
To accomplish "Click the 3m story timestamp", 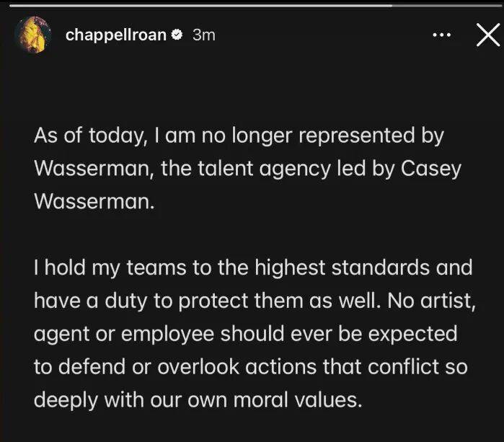I will coord(203,35).
